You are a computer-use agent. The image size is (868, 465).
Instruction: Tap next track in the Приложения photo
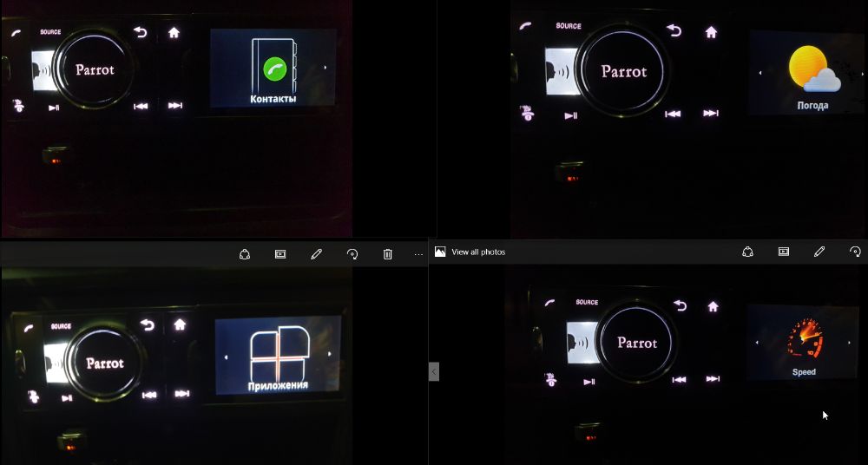coord(182,394)
